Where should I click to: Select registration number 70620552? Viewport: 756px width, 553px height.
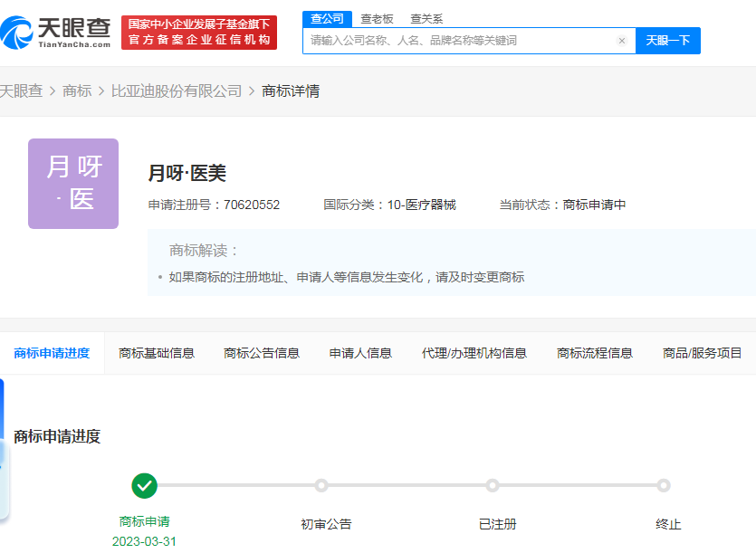click(252, 205)
